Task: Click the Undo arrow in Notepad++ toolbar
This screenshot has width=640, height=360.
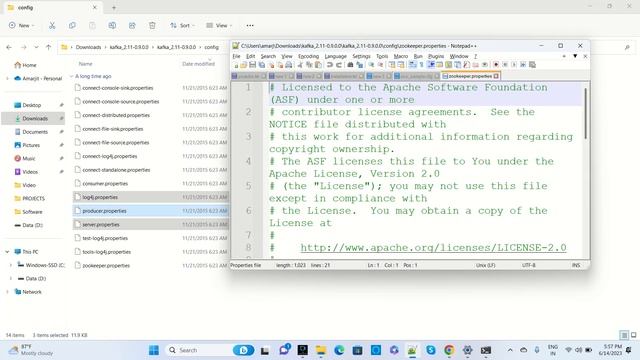Action: 330,65
